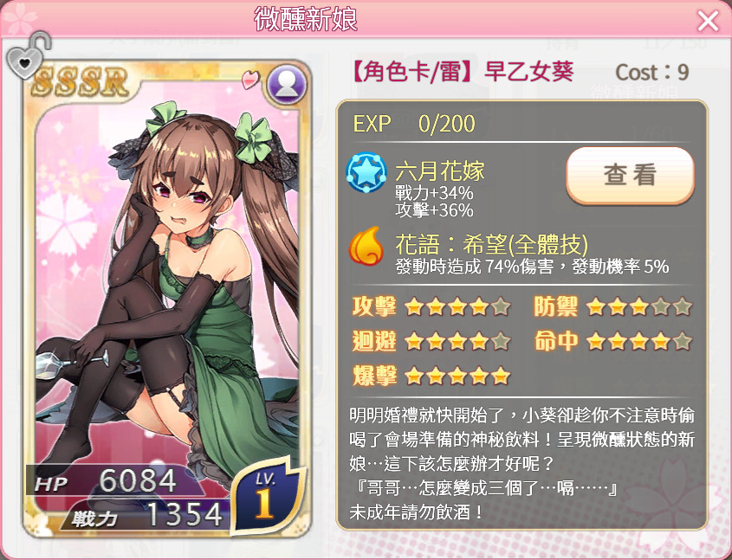The height and width of the screenshot is (560, 732).
Task: Select the 攻擊 star rating row
Action: 431,306
